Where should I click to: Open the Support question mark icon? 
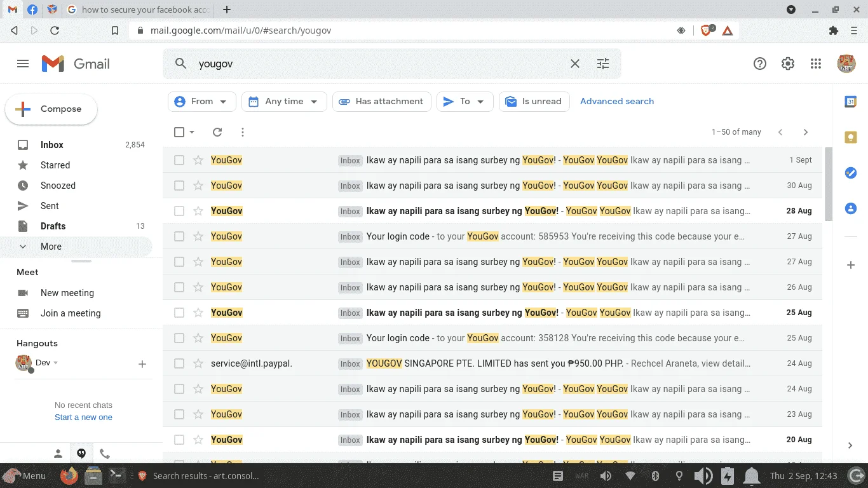coord(760,64)
